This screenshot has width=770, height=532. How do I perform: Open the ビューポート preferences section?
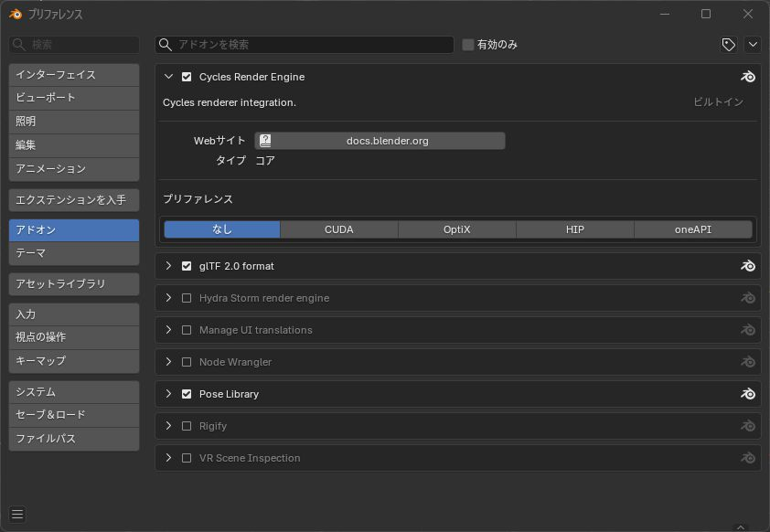point(74,98)
